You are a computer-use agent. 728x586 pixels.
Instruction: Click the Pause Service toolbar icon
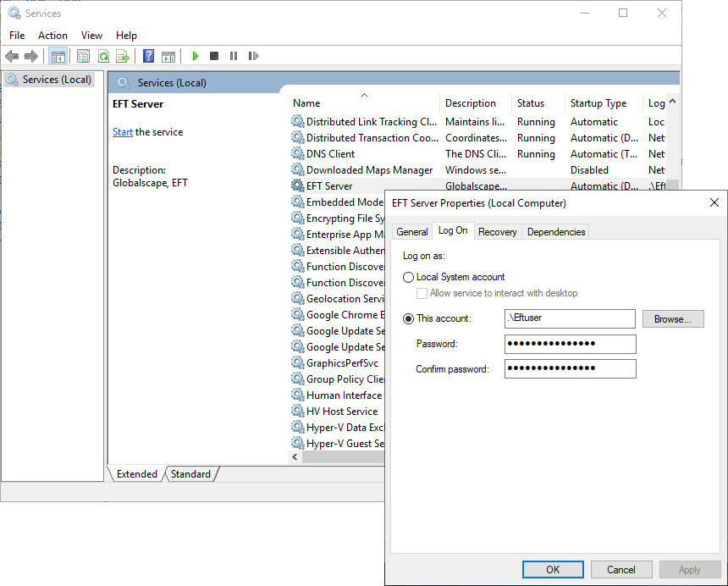click(x=234, y=57)
